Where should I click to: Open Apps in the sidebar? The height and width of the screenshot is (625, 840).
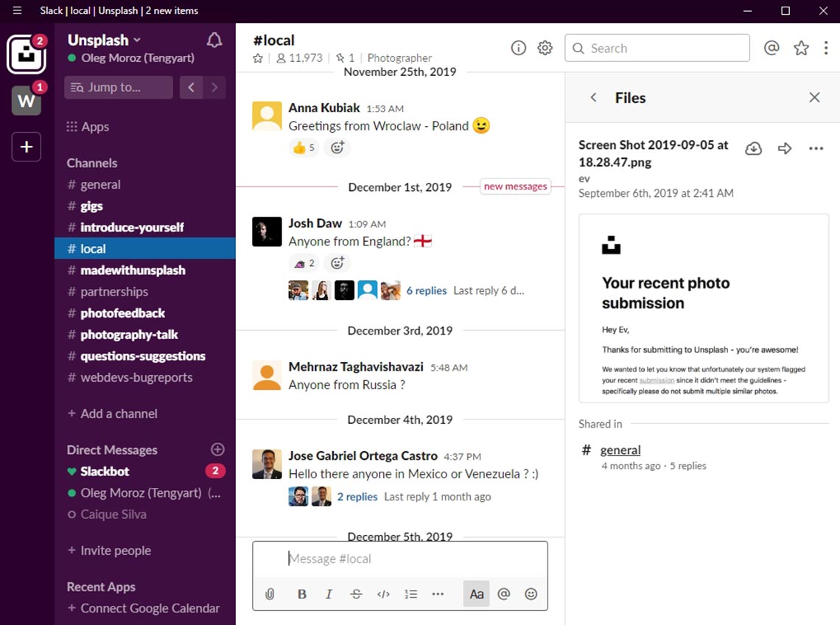pyautogui.click(x=88, y=127)
